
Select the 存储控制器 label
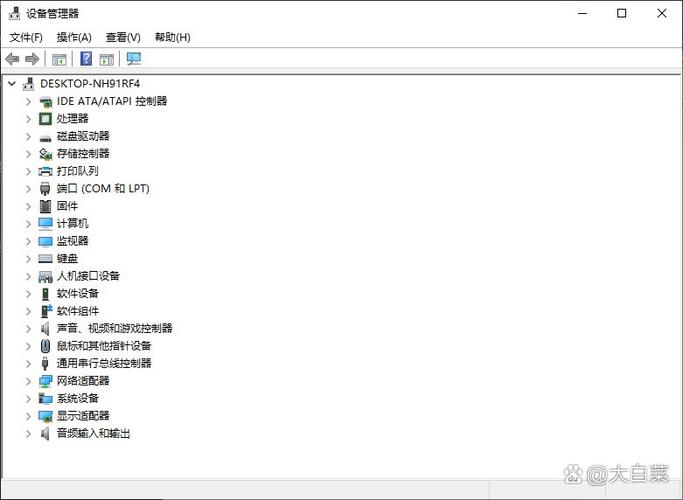83,153
